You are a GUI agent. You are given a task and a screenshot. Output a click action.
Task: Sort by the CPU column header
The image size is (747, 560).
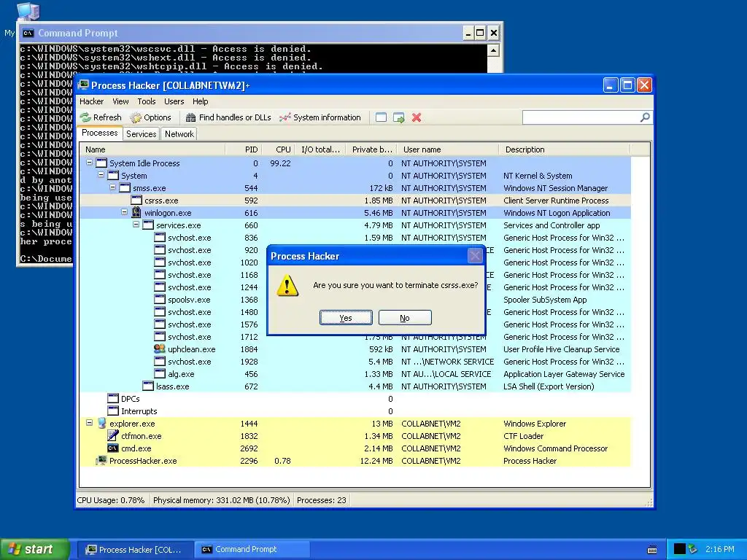278,149
